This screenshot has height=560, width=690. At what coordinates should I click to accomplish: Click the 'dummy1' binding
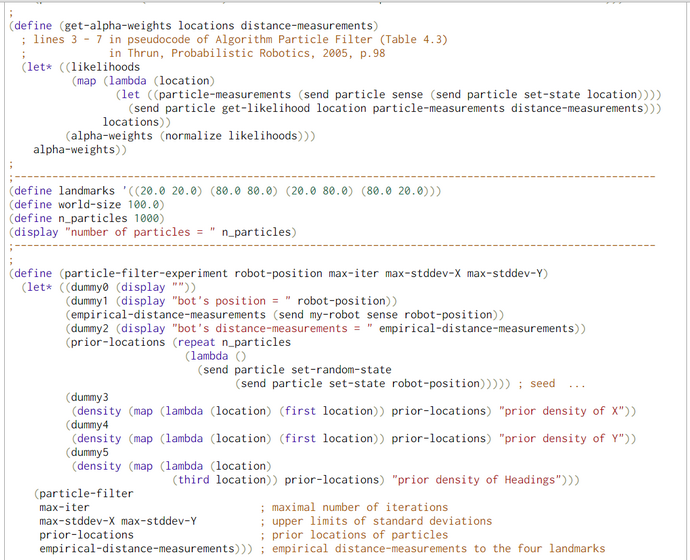[90, 301]
